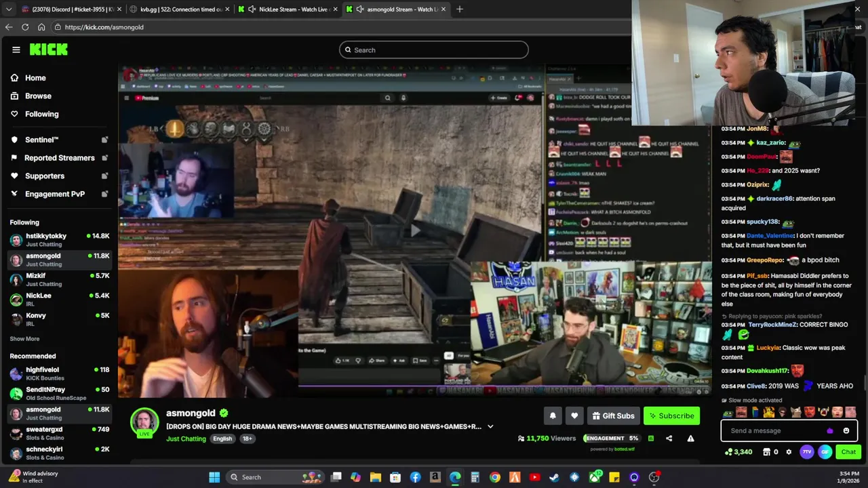Open highfivelol recommended channel

pos(59,373)
